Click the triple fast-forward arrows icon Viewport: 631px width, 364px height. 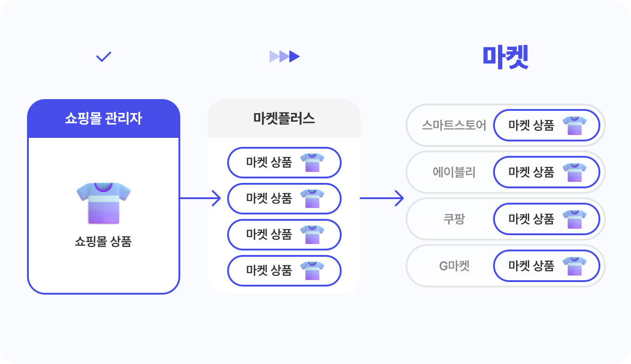284,56
